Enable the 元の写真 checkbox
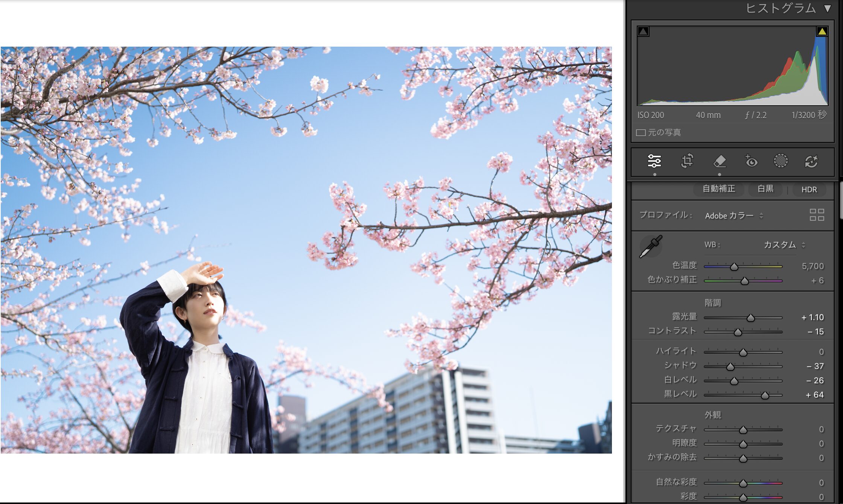The image size is (843, 504). click(641, 133)
